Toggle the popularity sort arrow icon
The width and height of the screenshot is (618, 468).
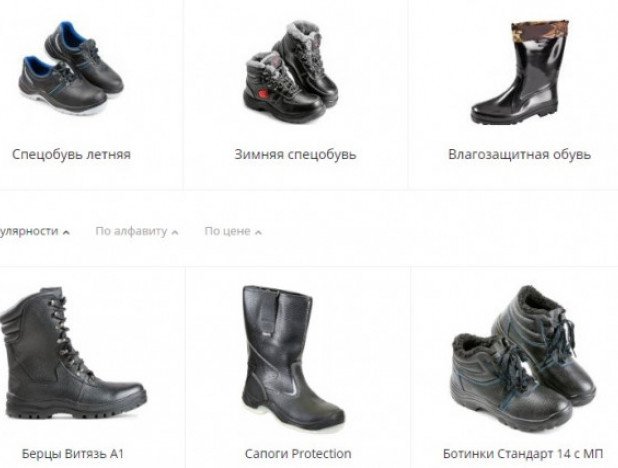click(66, 232)
